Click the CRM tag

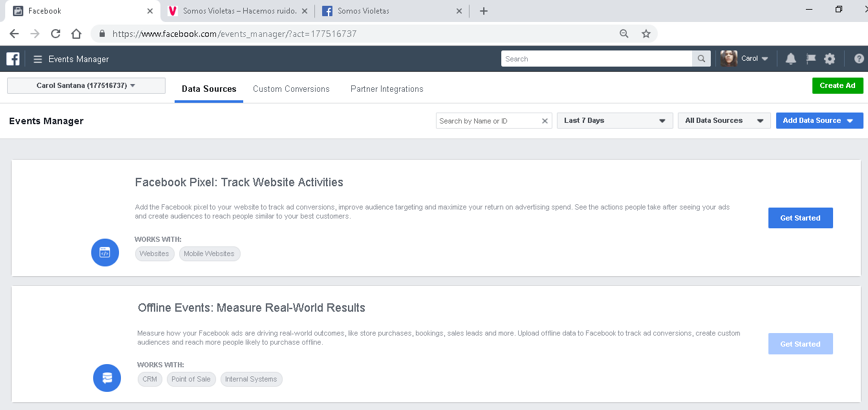click(150, 379)
